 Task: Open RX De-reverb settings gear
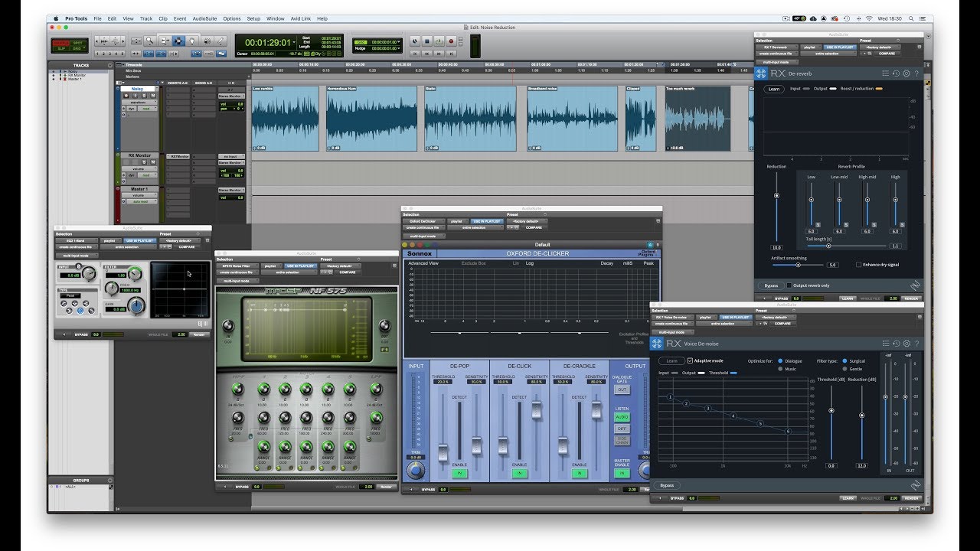[906, 74]
